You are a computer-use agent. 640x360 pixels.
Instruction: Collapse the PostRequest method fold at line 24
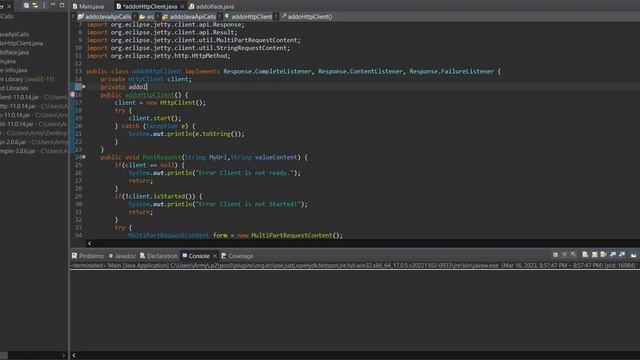coord(84,157)
